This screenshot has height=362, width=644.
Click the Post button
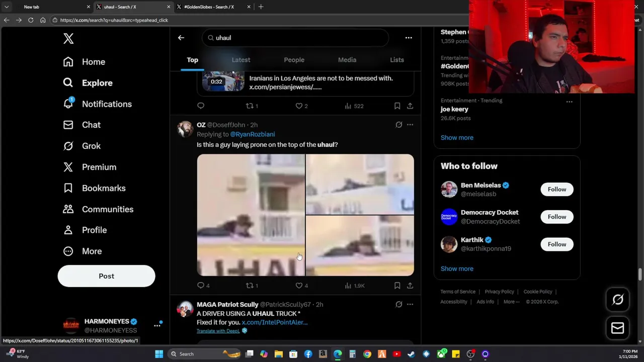tap(106, 276)
